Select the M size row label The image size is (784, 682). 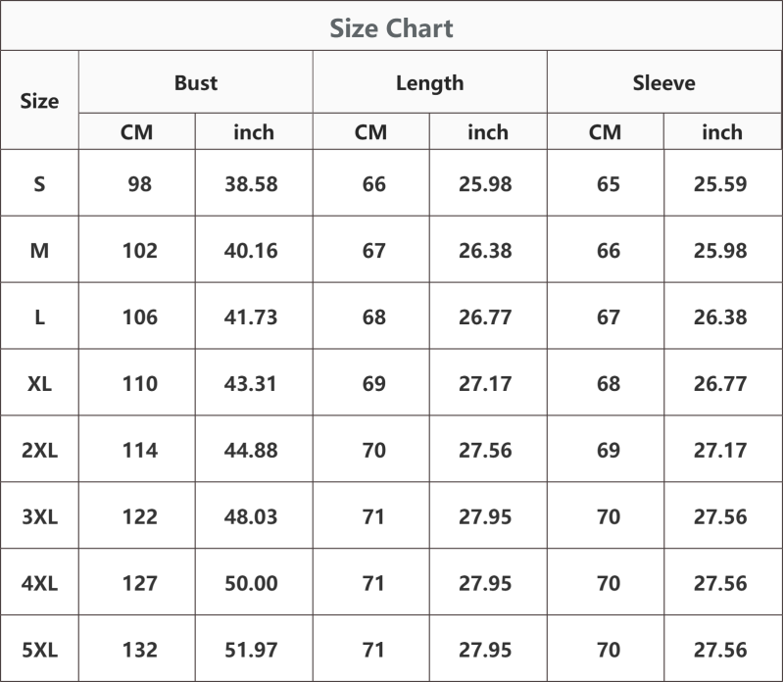pyautogui.click(x=39, y=251)
